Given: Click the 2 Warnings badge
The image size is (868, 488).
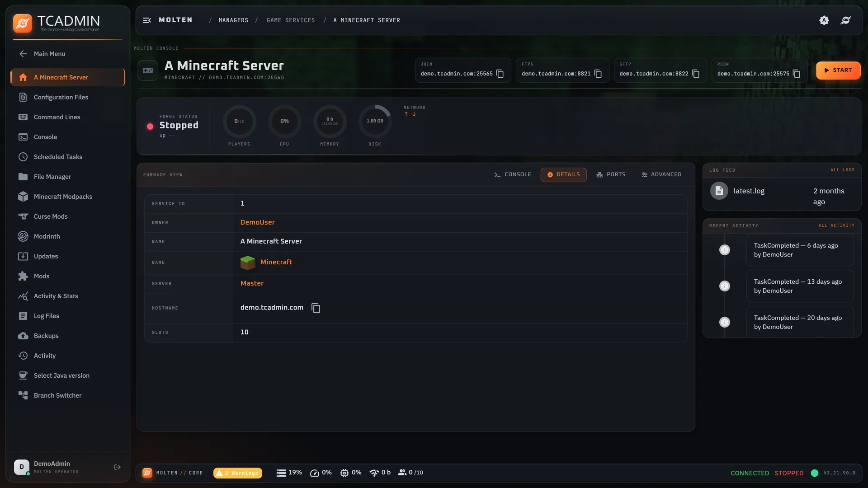Looking at the screenshot, I should click(238, 473).
